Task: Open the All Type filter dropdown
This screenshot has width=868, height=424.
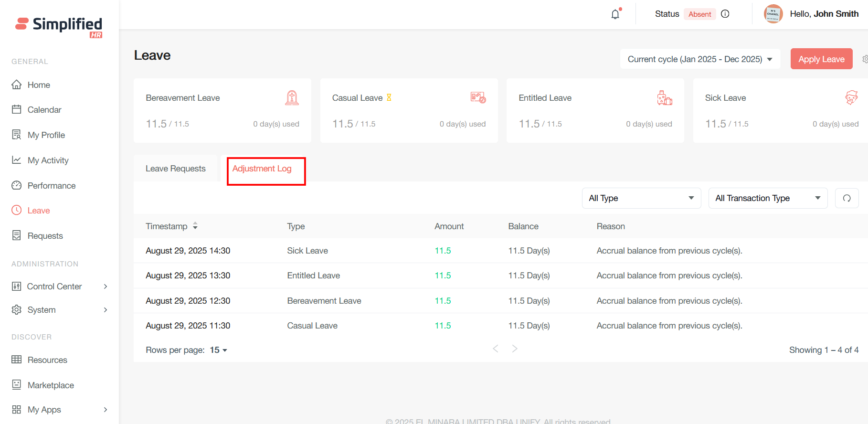Action: [641, 198]
